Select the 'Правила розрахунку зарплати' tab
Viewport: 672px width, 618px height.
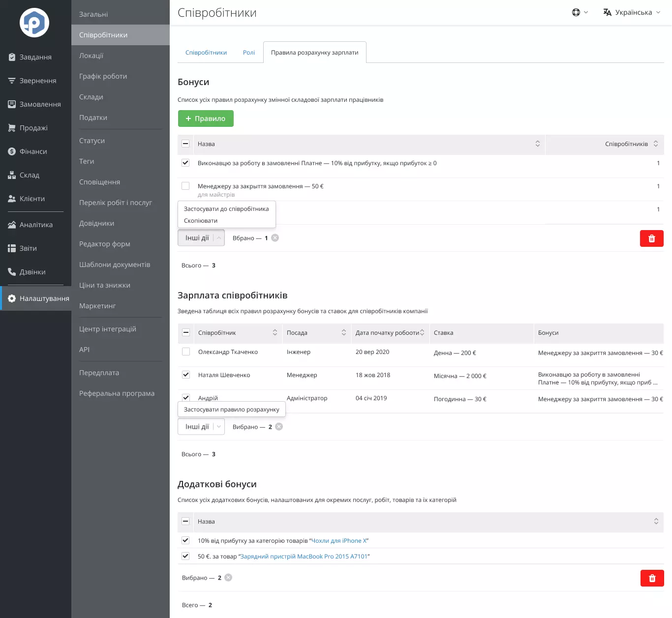tap(315, 53)
